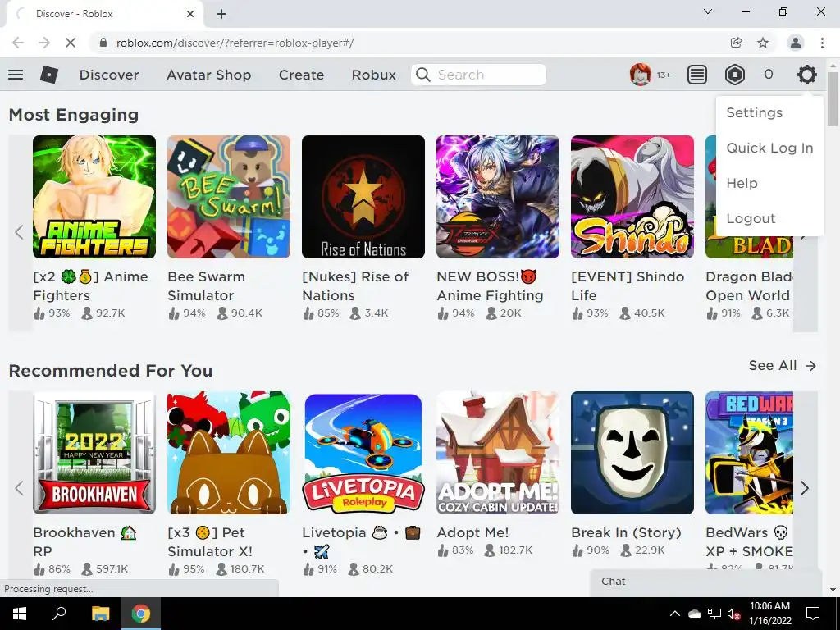The image size is (840, 630).
Task: Click the Adopt Me! title link
Action: 472,532
